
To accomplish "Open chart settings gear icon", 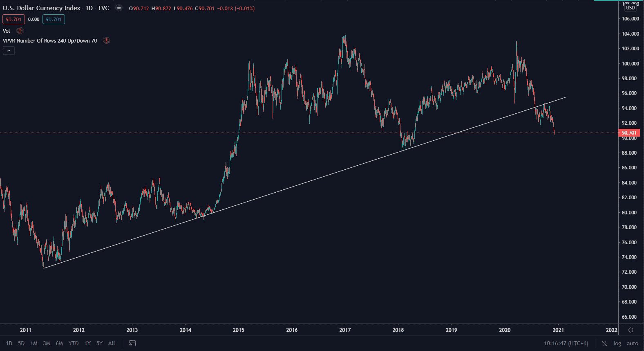I will [631, 330].
